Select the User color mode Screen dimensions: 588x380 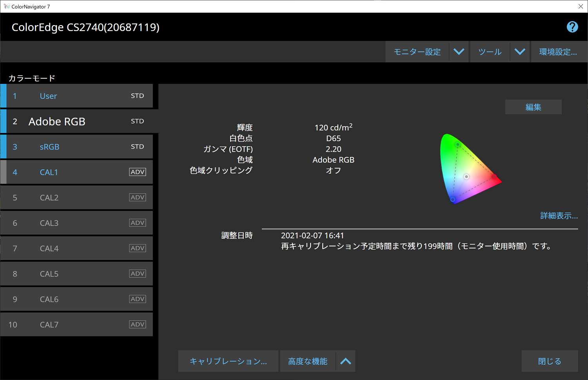pyautogui.click(x=76, y=96)
